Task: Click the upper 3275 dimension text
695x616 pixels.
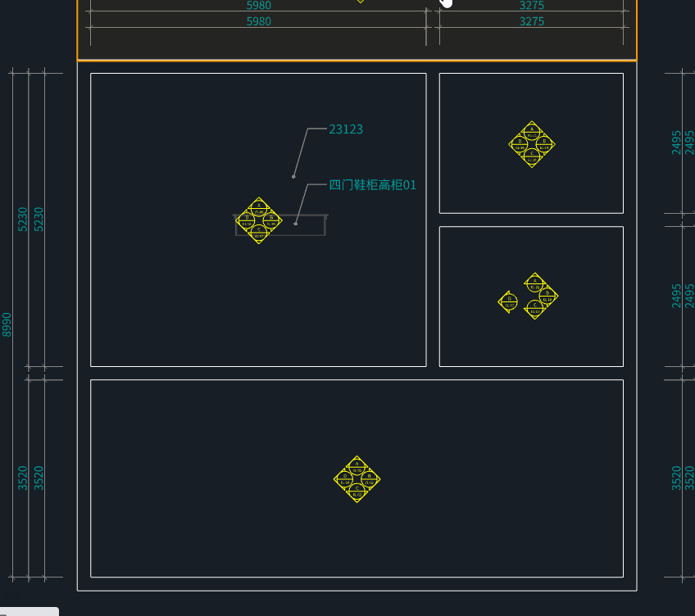Action: (x=532, y=6)
